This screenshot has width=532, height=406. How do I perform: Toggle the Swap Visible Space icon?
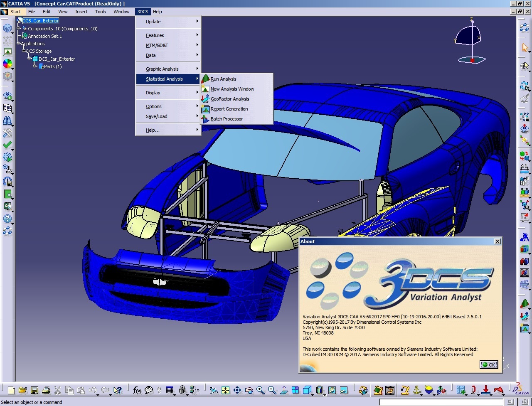pos(343,390)
